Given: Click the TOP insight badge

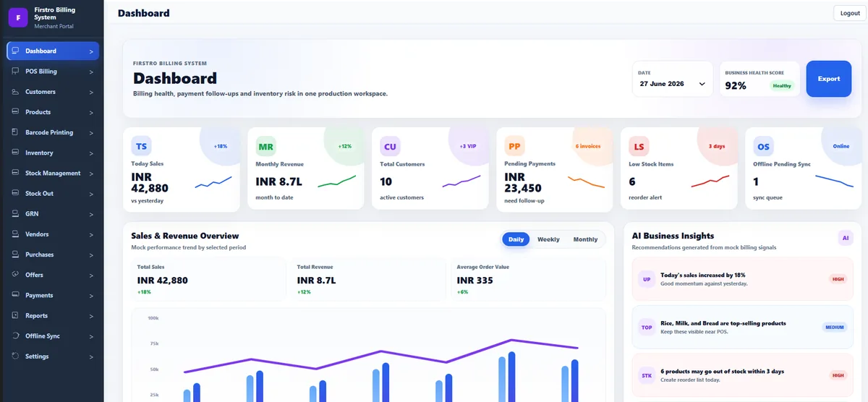Looking at the screenshot, I should tap(646, 328).
